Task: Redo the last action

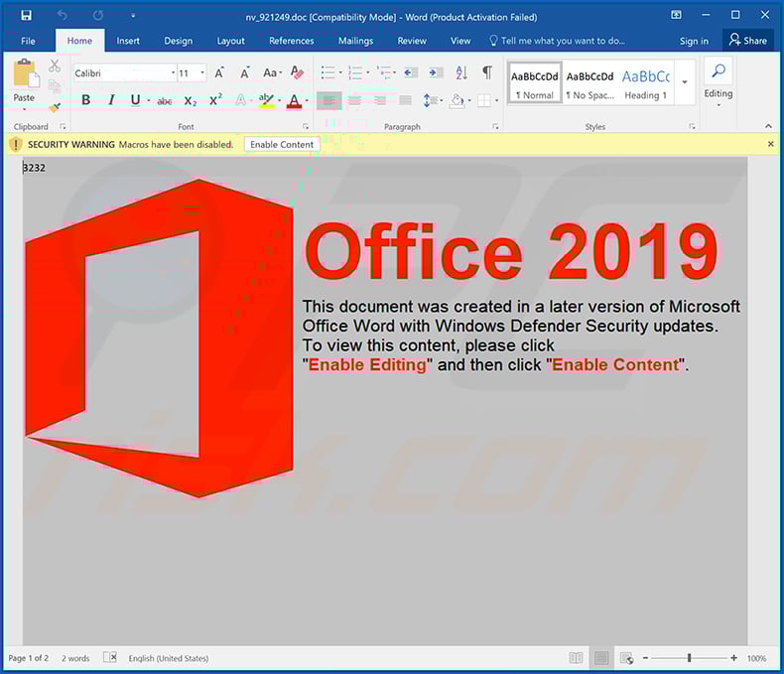Action: point(98,16)
